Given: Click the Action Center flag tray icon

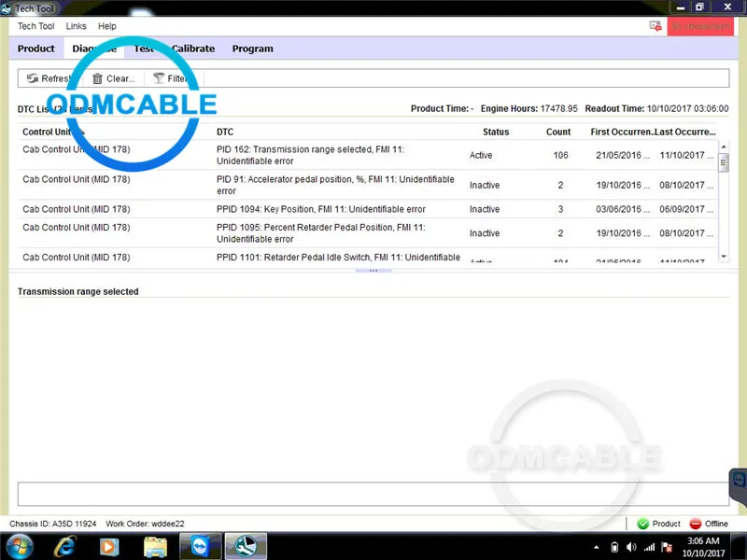Looking at the screenshot, I should (x=667, y=547).
